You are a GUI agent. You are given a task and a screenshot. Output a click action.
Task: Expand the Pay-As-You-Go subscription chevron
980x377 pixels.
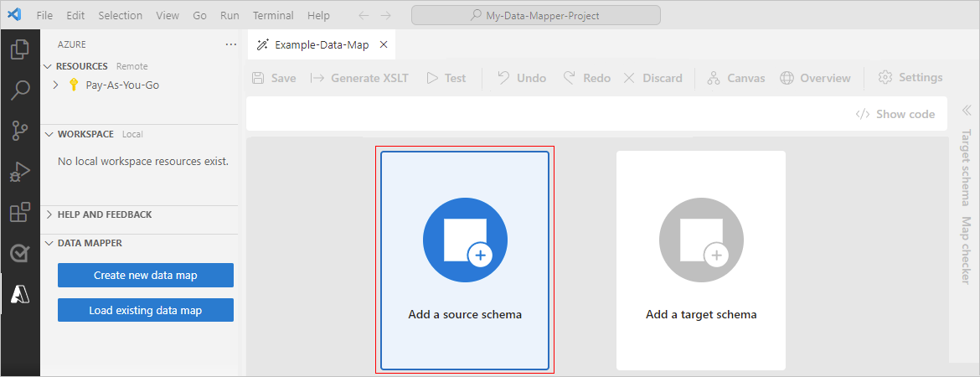click(55, 85)
